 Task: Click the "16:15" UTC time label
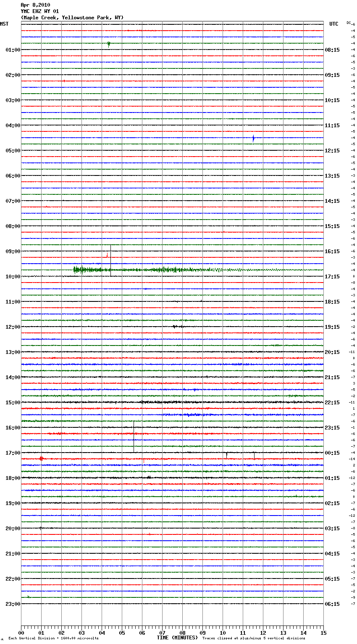(332, 251)
